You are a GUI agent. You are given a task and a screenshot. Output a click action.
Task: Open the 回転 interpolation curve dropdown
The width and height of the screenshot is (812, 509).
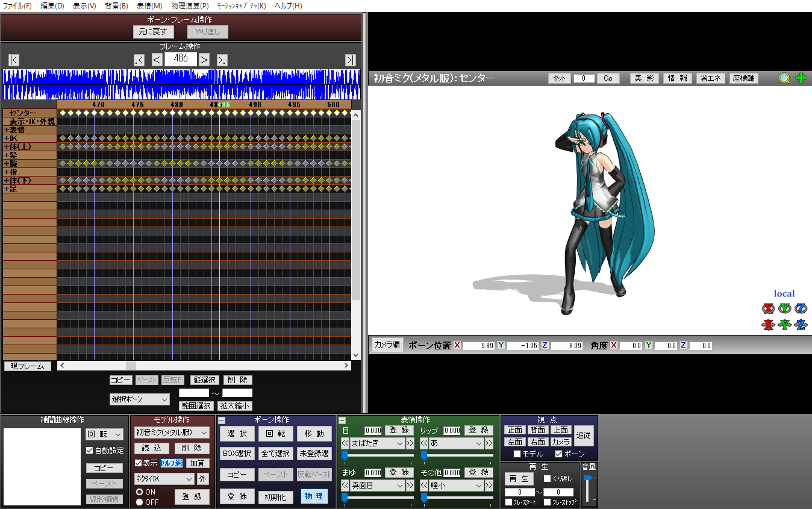[105, 434]
